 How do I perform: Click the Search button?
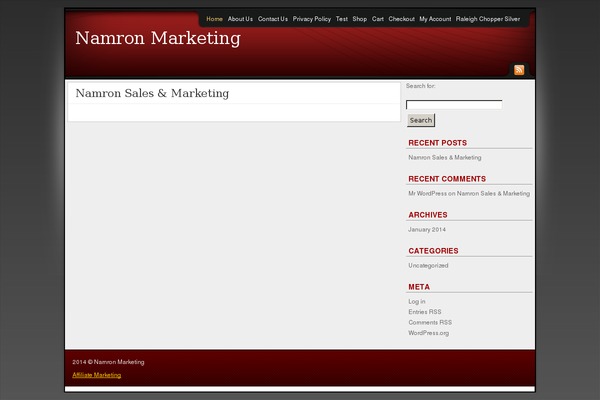pyautogui.click(x=421, y=120)
